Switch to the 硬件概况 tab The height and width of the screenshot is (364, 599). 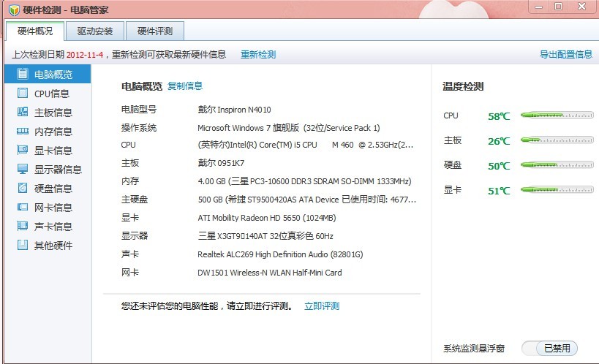click(x=35, y=31)
